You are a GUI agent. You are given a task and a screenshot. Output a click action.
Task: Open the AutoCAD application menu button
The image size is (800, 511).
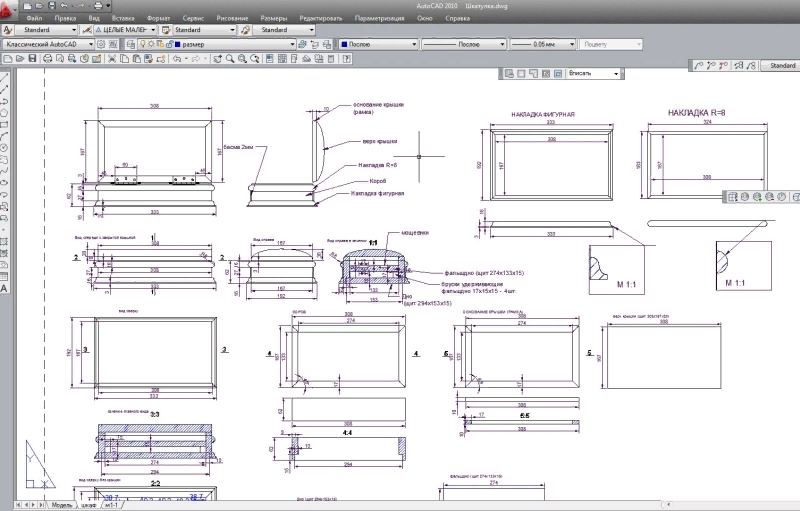click(8, 9)
